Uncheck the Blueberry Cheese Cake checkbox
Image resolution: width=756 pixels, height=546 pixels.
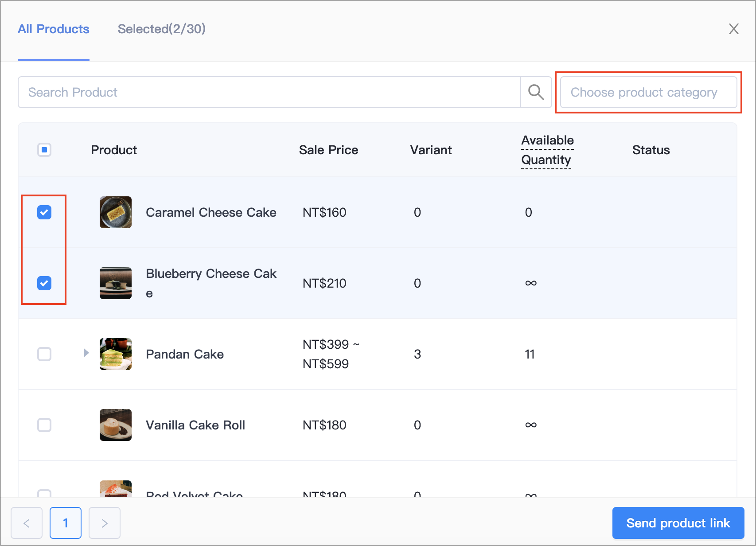click(44, 283)
